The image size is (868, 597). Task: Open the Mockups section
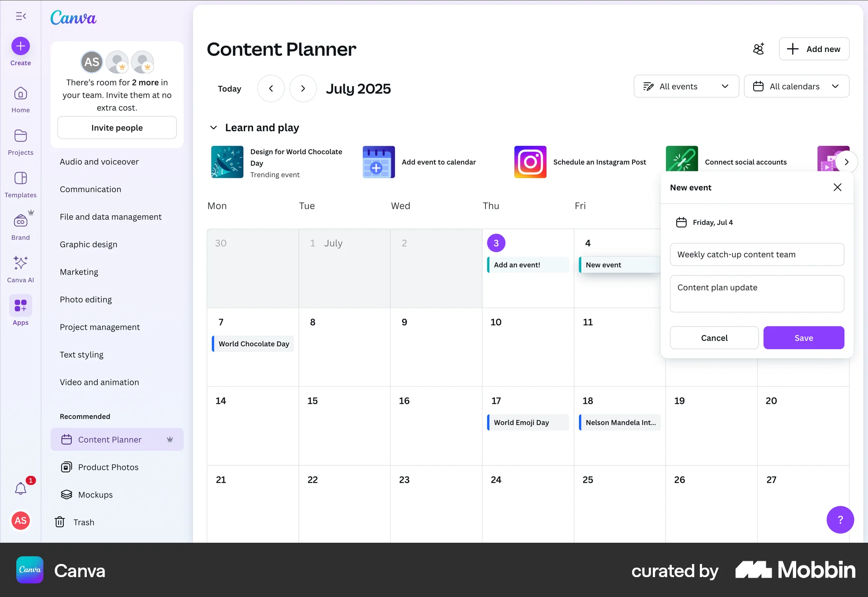click(95, 494)
